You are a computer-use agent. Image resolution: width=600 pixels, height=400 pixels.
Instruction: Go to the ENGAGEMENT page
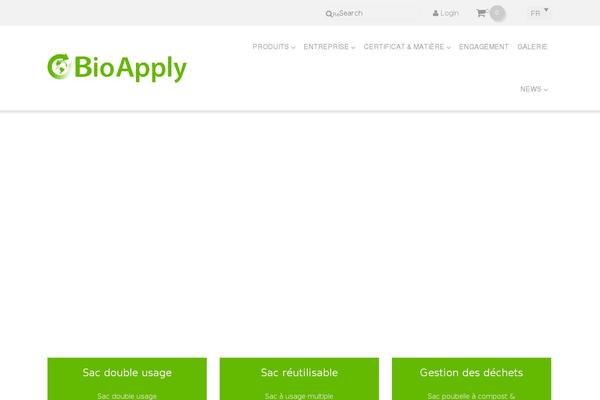tap(484, 47)
